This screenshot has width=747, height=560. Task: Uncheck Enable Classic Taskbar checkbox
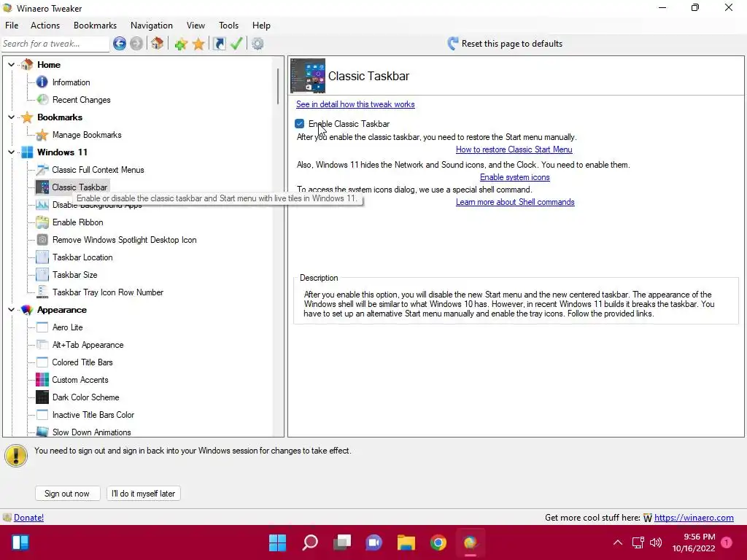(x=299, y=124)
